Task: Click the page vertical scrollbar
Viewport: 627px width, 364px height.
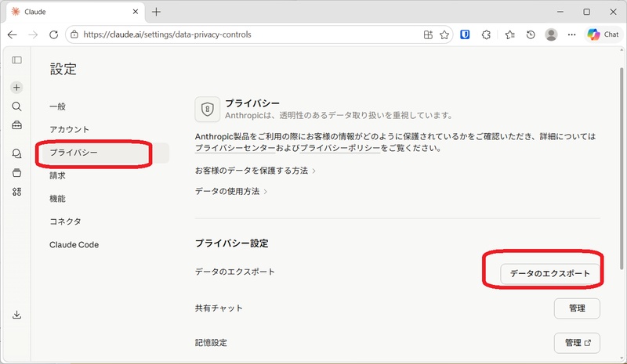Action: (x=621, y=168)
